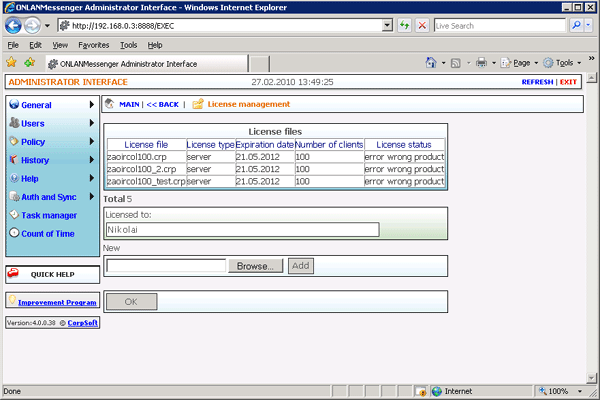Image resolution: width=600 pixels, height=400 pixels.
Task: Click the Licensed to field containing Nikolai
Action: pos(243,230)
